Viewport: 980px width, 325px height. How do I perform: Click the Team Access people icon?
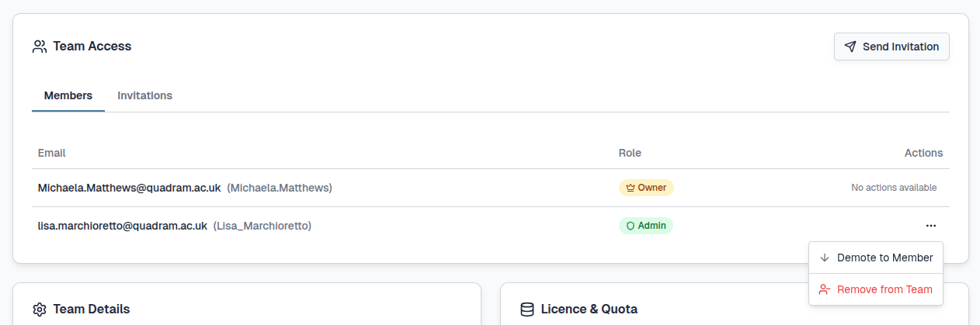[40, 47]
